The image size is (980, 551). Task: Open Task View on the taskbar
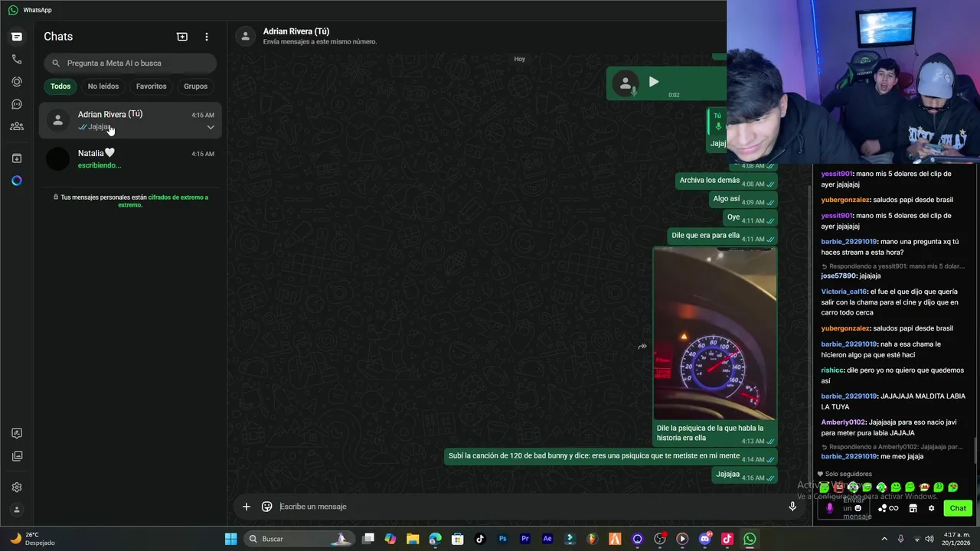(368, 539)
